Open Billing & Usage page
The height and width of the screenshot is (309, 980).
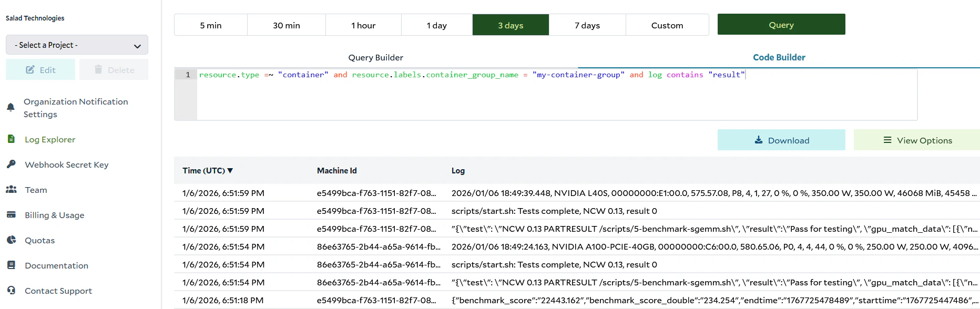click(55, 215)
